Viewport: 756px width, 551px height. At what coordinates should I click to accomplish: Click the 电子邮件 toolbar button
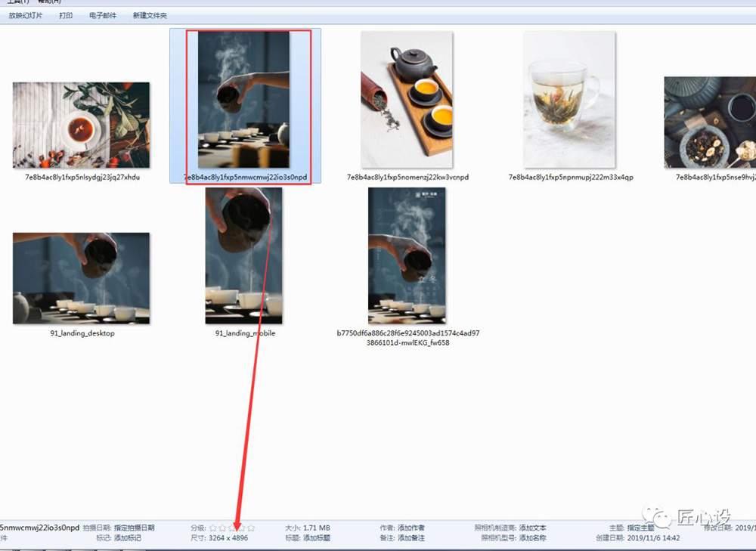click(x=103, y=15)
